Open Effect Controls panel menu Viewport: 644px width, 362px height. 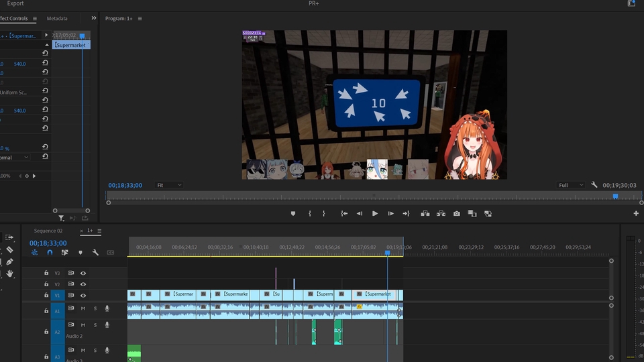coord(35,19)
